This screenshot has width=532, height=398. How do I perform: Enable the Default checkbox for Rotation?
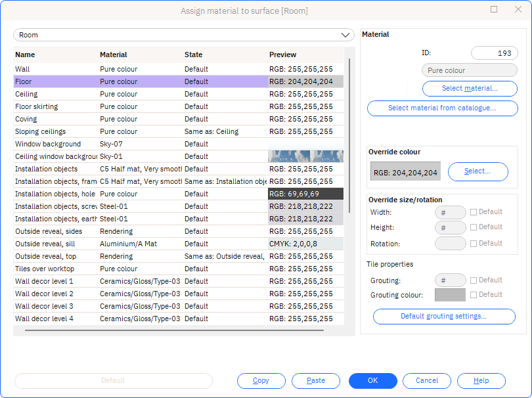pyautogui.click(x=475, y=243)
